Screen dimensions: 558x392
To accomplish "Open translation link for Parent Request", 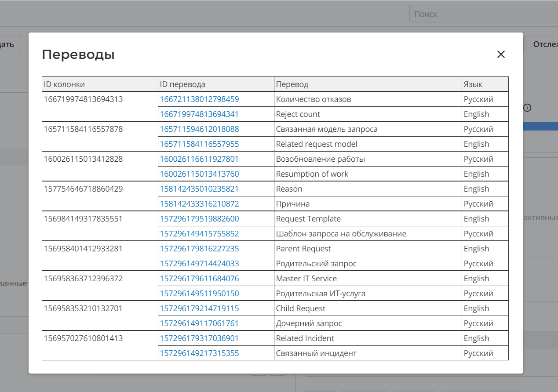I will click(x=199, y=249).
